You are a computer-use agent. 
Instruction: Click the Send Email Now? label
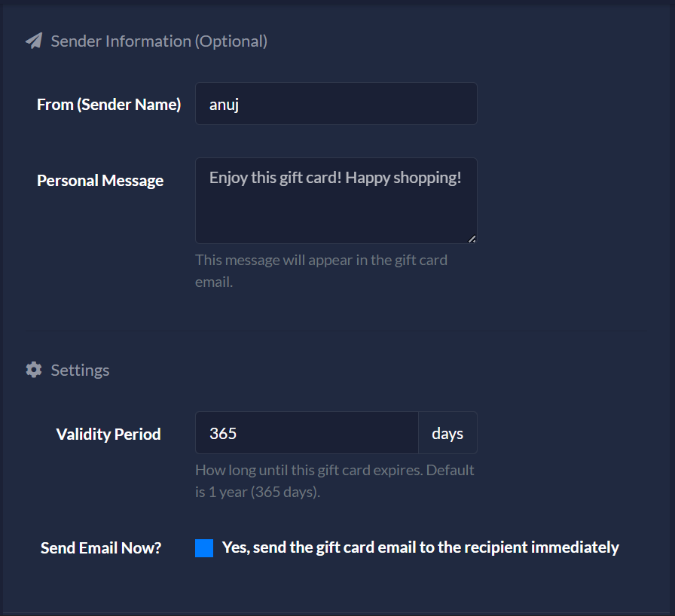pyautogui.click(x=101, y=547)
